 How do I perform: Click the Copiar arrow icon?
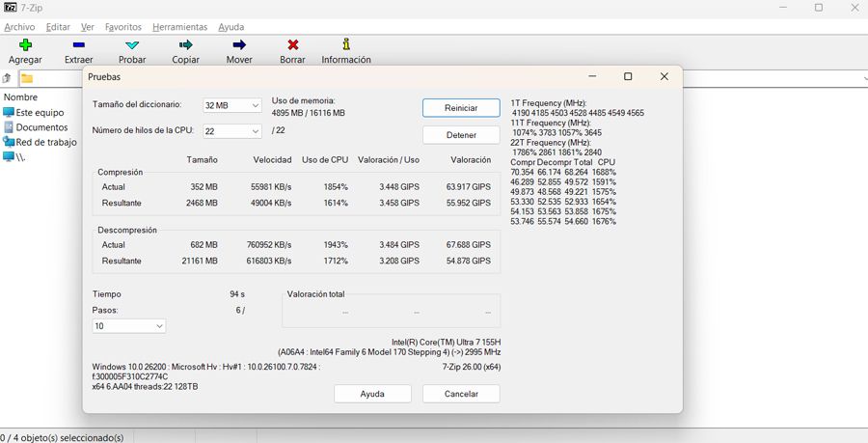(x=186, y=44)
